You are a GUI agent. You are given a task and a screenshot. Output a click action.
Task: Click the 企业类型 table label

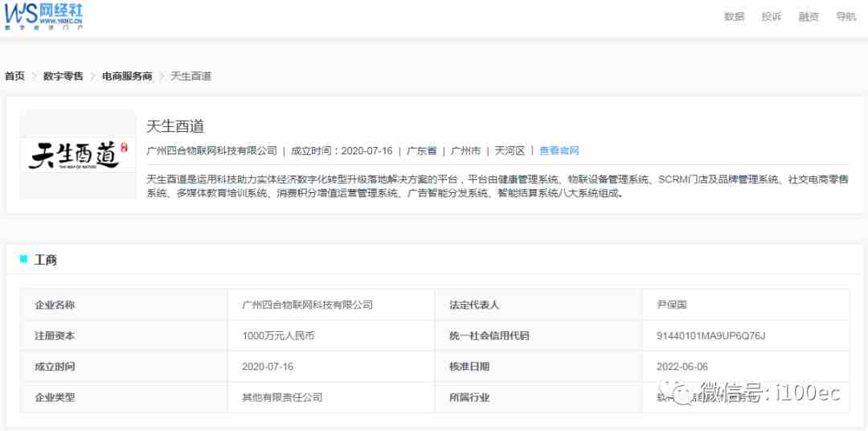pos(55,397)
